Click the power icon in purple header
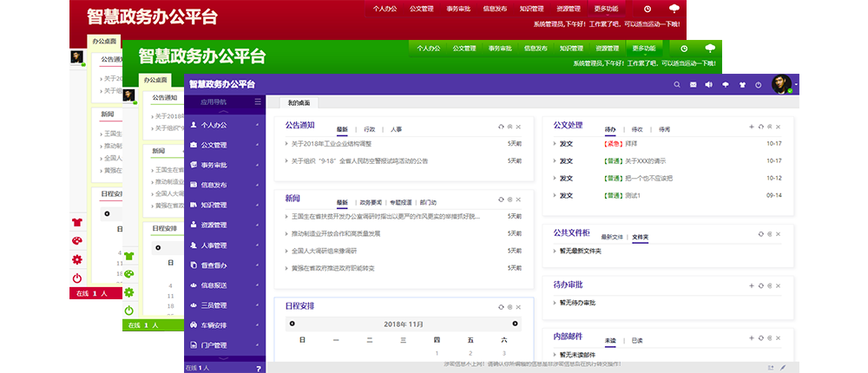The height and width of the screenshot is (373, 868). coord(759,85)
